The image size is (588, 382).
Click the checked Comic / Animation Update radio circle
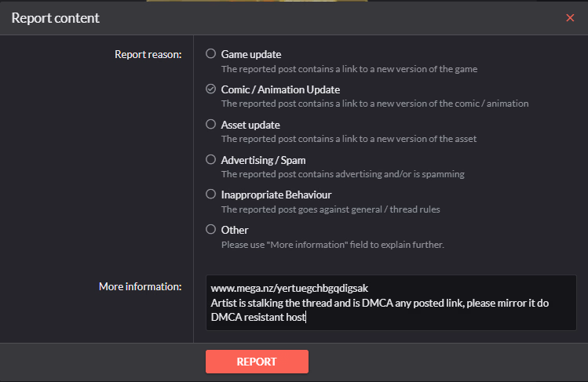pos(210,89)
